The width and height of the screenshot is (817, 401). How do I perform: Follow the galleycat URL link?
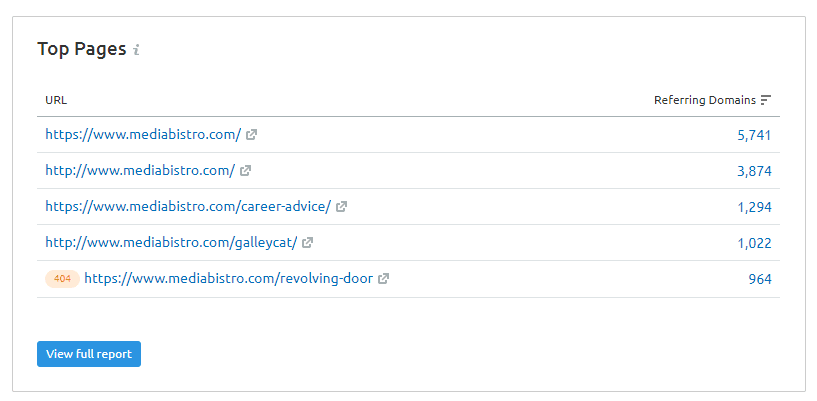tap(171, 243)
